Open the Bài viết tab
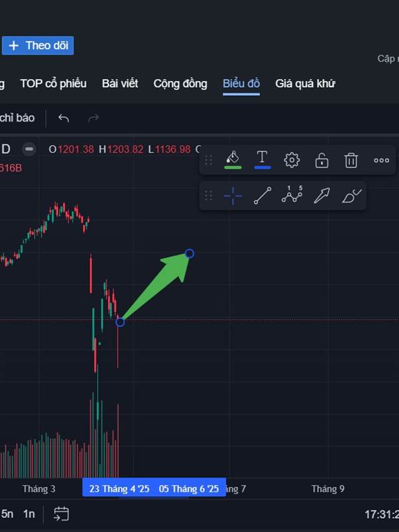The image size is (399, 532). click(x=120, y=84)
